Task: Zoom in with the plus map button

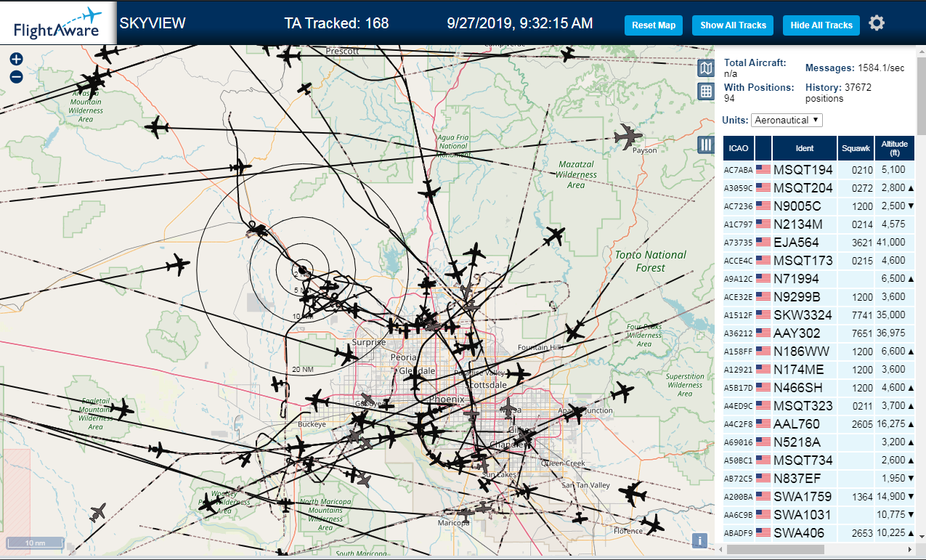Action: tap(16, 60)
